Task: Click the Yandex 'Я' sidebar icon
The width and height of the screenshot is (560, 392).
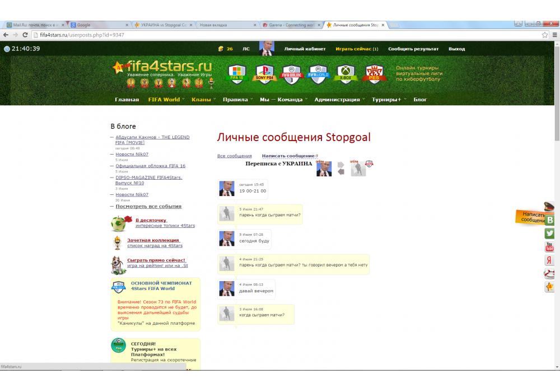Action: 549,260
